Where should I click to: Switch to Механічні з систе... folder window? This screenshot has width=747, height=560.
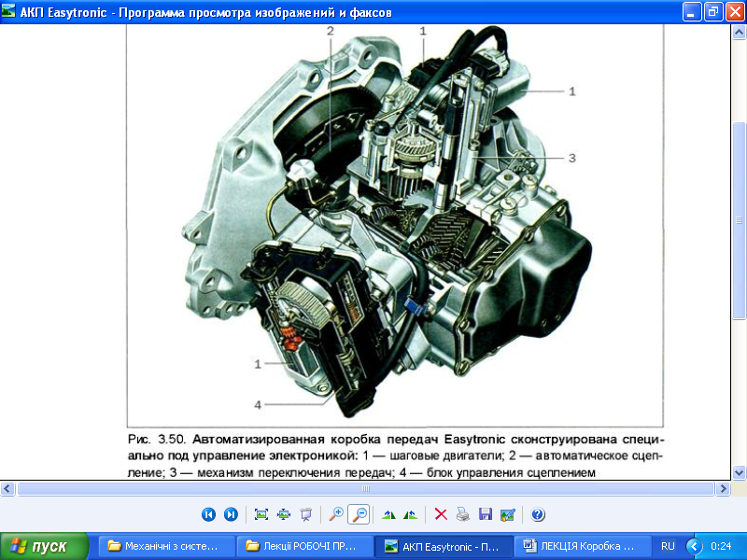pyautogui.click(x=167, y=546)
